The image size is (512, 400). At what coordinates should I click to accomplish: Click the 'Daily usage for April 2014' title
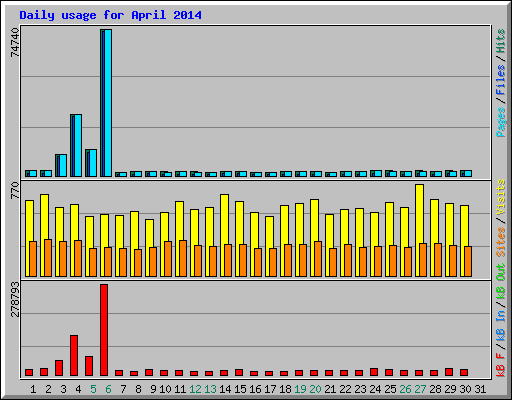110,15
